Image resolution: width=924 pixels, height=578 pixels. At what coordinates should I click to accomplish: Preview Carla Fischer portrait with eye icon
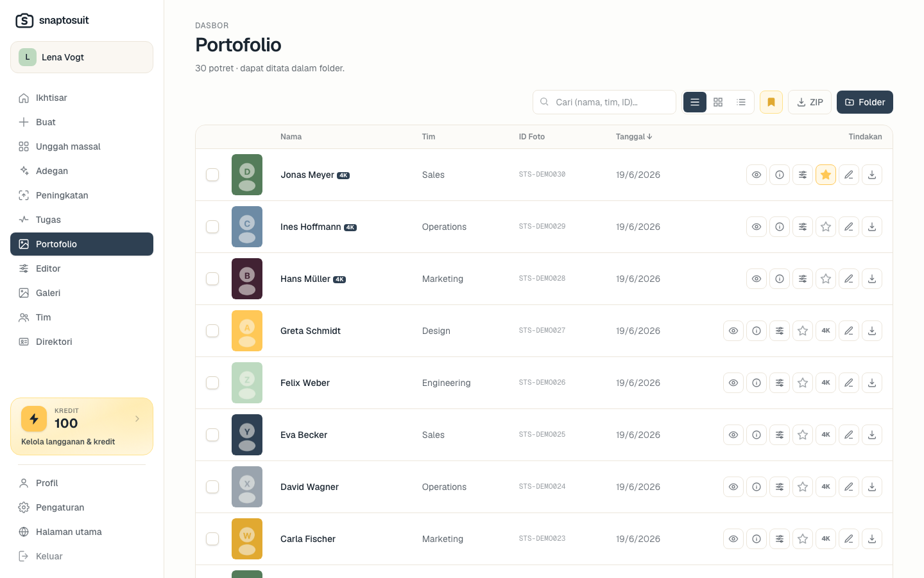coord(733,539)
